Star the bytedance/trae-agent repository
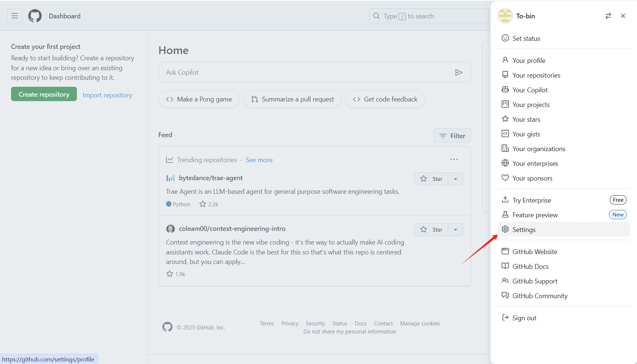The width and height of the screenshot is (637, 364). (431, 179)
